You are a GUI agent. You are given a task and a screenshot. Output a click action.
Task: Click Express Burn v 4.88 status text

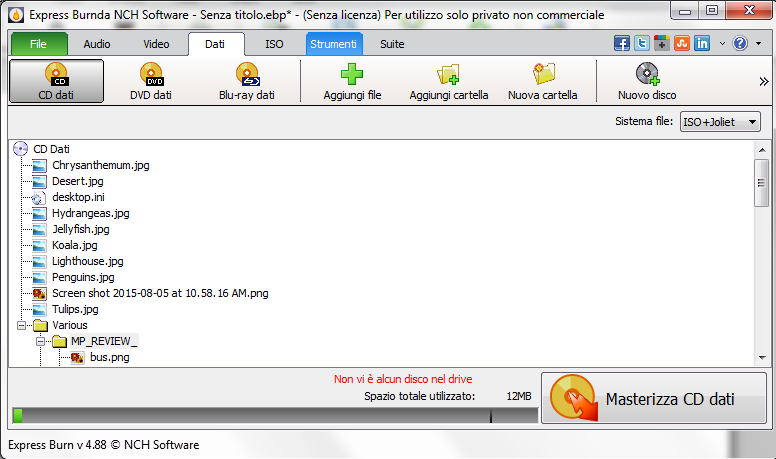click(x=103, y=445)
